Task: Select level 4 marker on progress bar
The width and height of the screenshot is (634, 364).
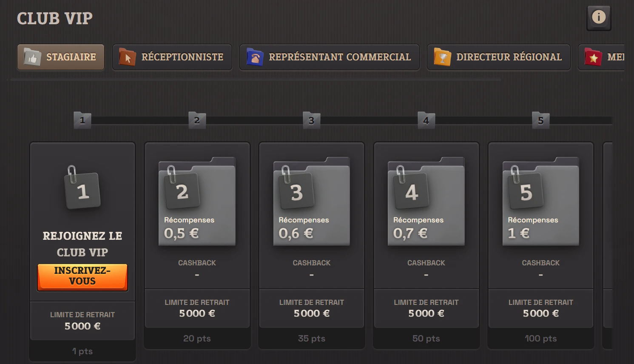Action: pos(426,120)
